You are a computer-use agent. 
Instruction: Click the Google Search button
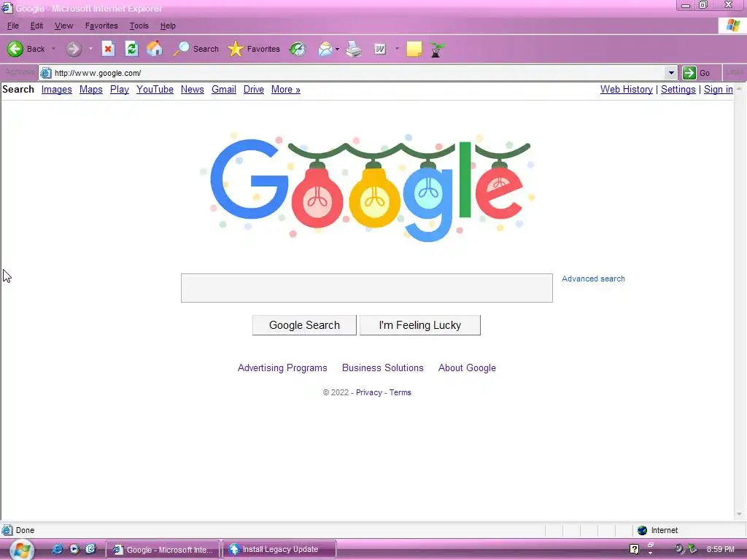304,325
